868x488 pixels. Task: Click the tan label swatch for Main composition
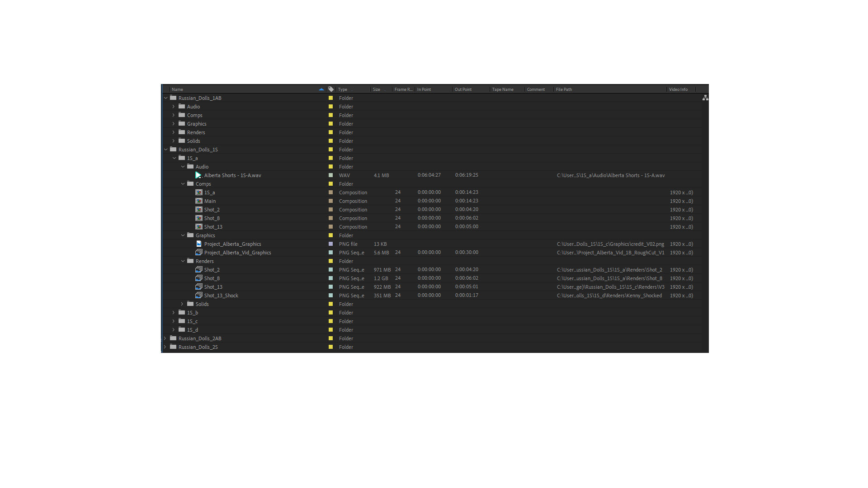point(330,201)
